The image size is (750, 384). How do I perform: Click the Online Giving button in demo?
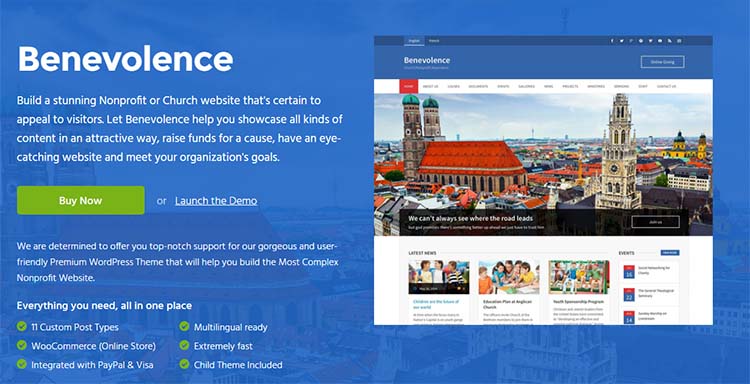(662, 62)
